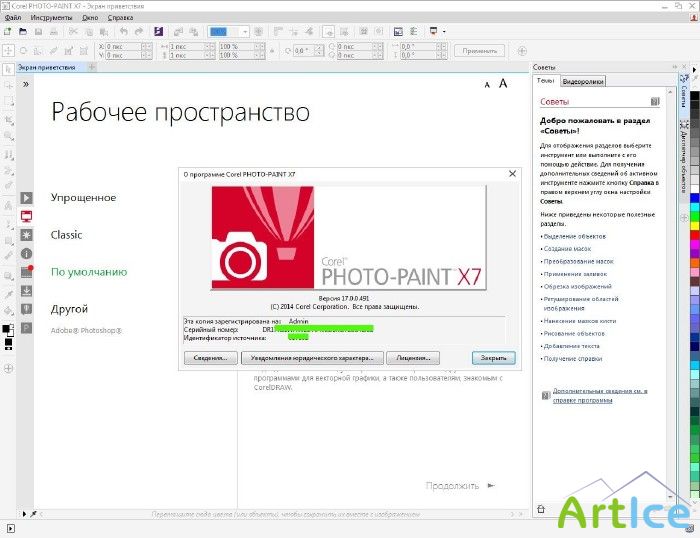Click the purple application launcher icon in toolbar
Viewport: 700px width, 538px height.
[158, 32]
